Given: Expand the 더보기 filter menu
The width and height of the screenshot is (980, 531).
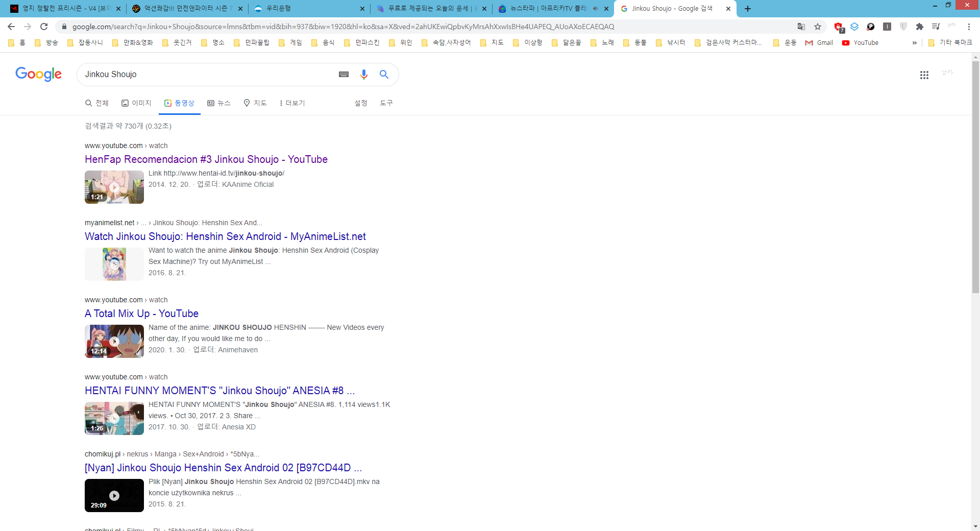Looking at the screenshot, I should 292,103.
